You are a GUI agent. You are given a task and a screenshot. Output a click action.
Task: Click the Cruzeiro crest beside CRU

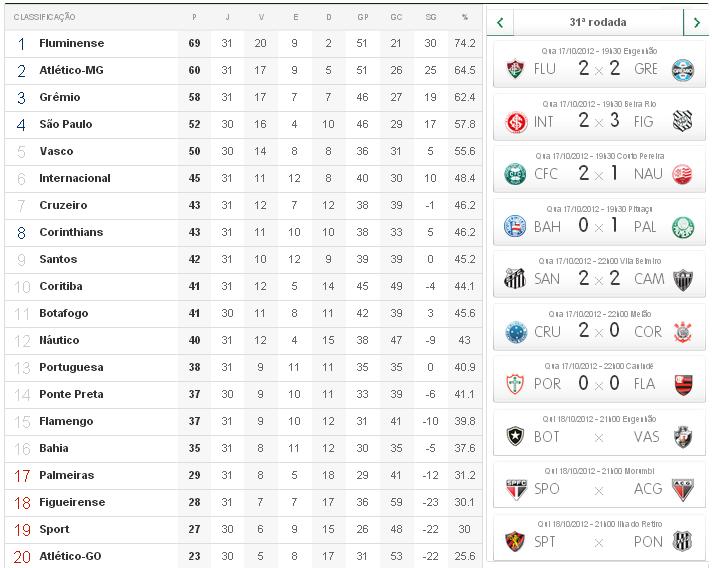click(x=515, y=331)
